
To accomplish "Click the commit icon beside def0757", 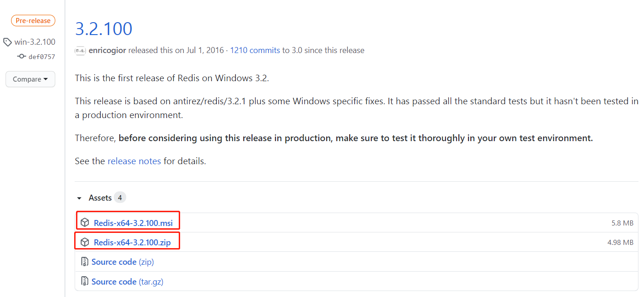I will [x=21, y=56].
